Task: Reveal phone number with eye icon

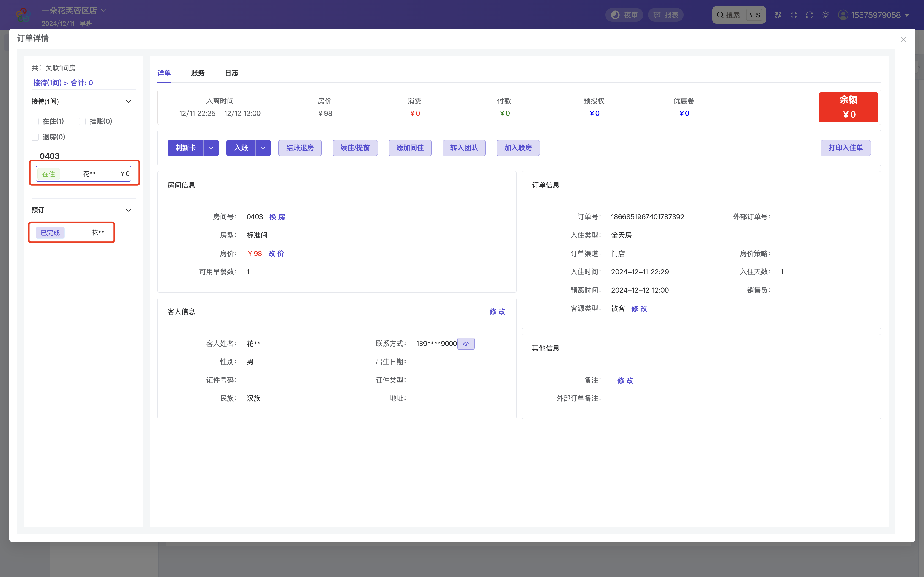Action: click(x=466, y=344)
